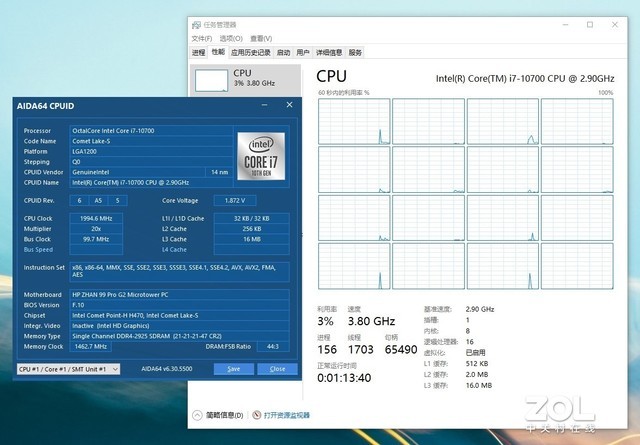Click the L3 Cache value 16 MB
The height and width of the screenshot is (445, 640).
252,239
